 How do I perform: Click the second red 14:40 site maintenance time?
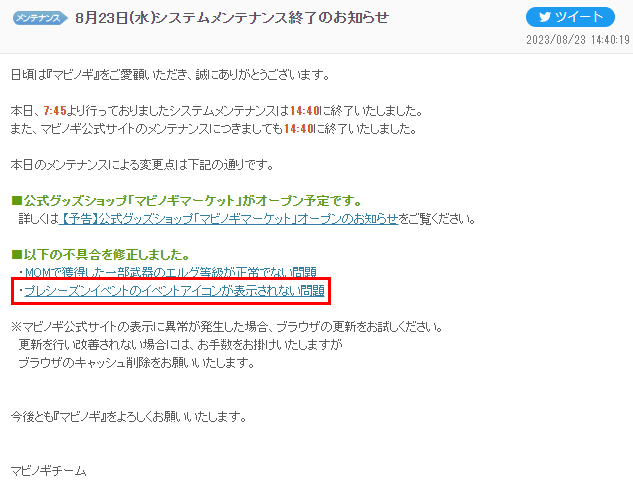pyautogui.click(x=299, y=129)
